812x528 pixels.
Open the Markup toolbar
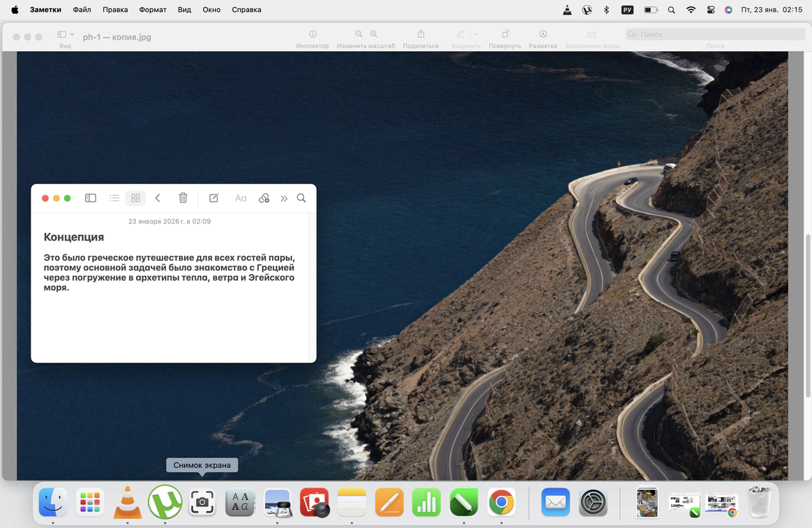(543, 34)
